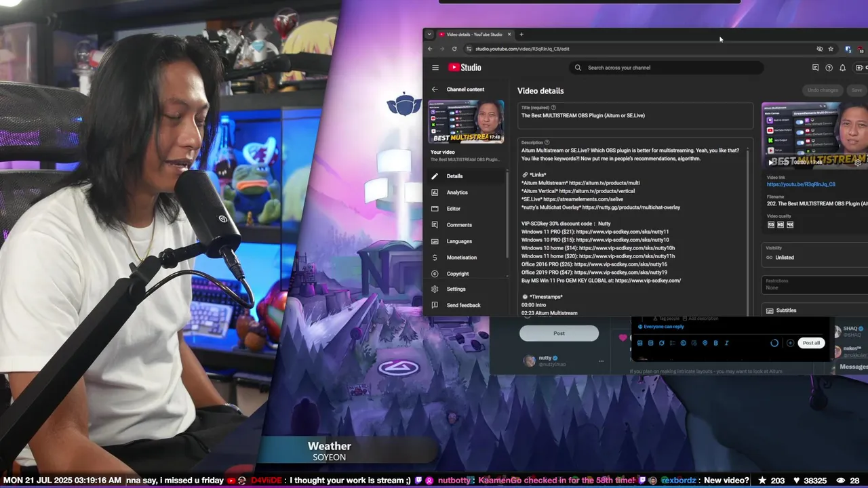Open the SHAQ profile suggestion

click(851, 331)
